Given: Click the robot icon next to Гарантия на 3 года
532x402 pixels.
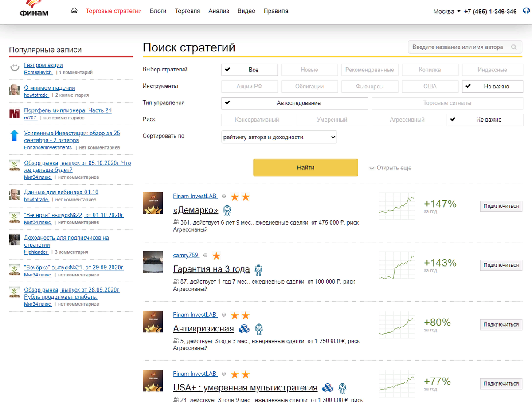Looking at the screenshot, I should click(258, 270).
